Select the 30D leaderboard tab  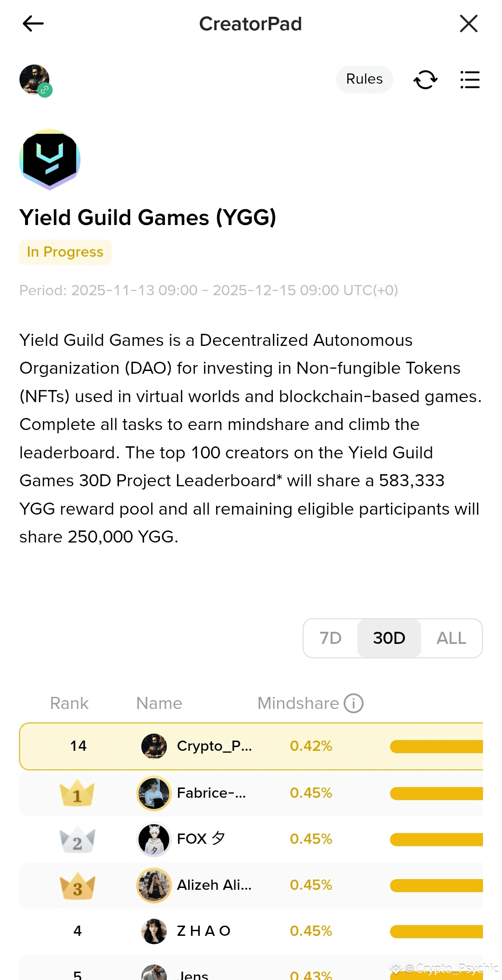(x=389, y=638)
